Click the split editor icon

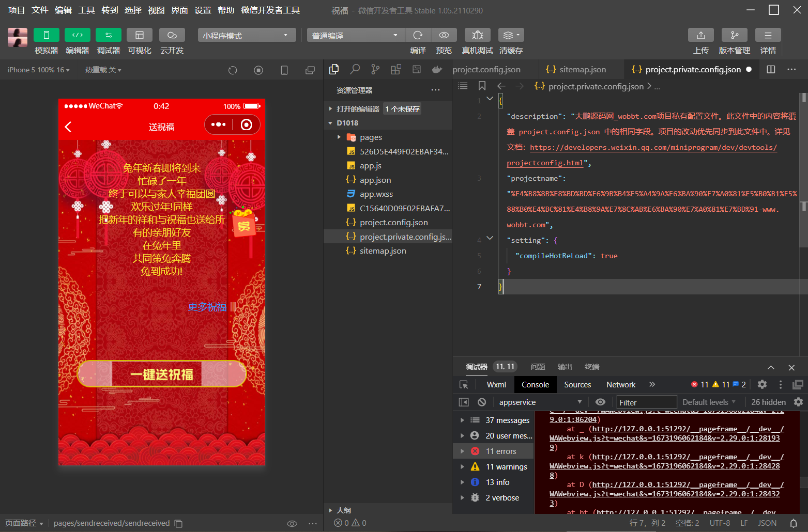(x=771, y=69)
